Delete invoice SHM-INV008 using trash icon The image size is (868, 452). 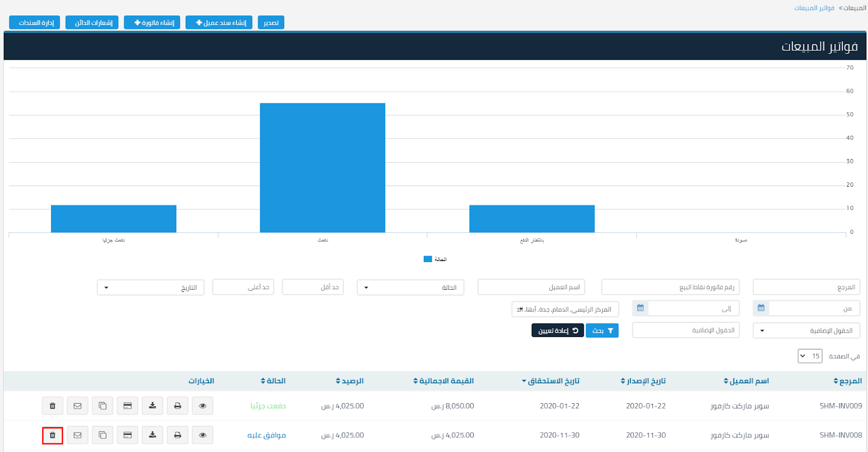pyautogui.click(x=53, y=435)
